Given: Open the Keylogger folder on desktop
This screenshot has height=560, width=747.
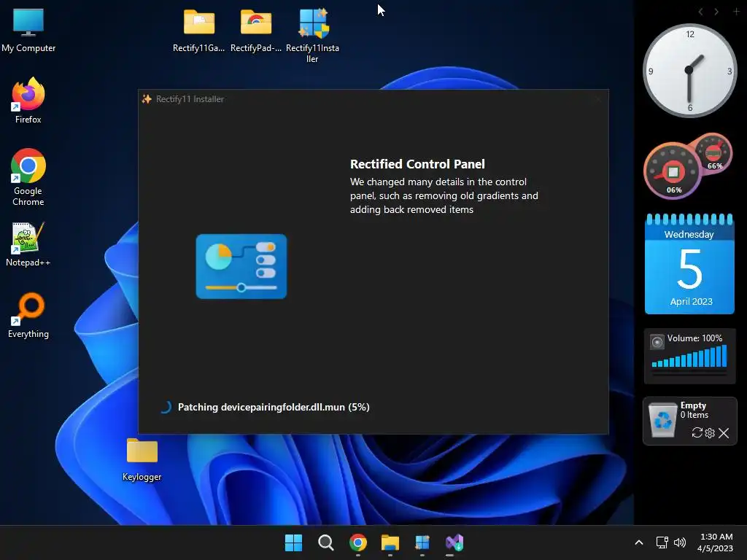Looking at the screenshot, I should pyautogui.click(x=142, y=459).
